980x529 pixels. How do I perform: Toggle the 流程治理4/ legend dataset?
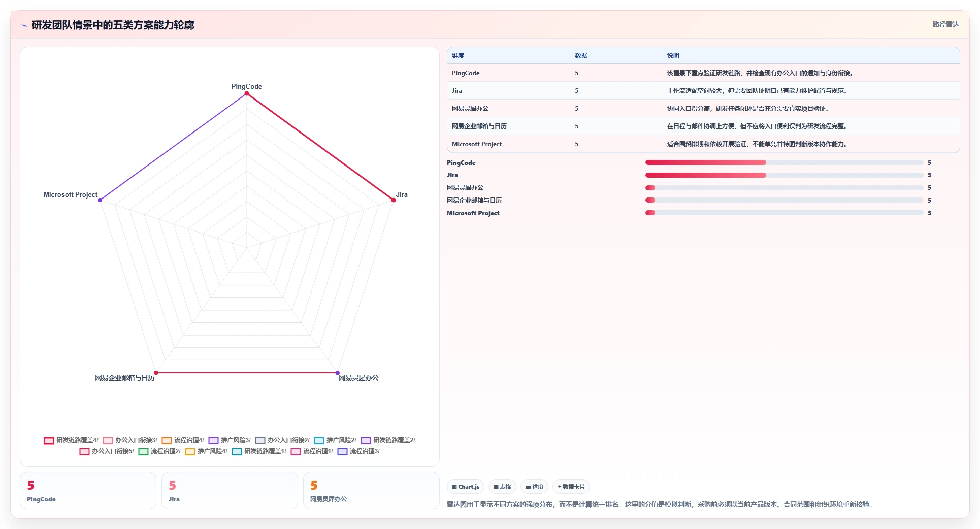(183, 440)
